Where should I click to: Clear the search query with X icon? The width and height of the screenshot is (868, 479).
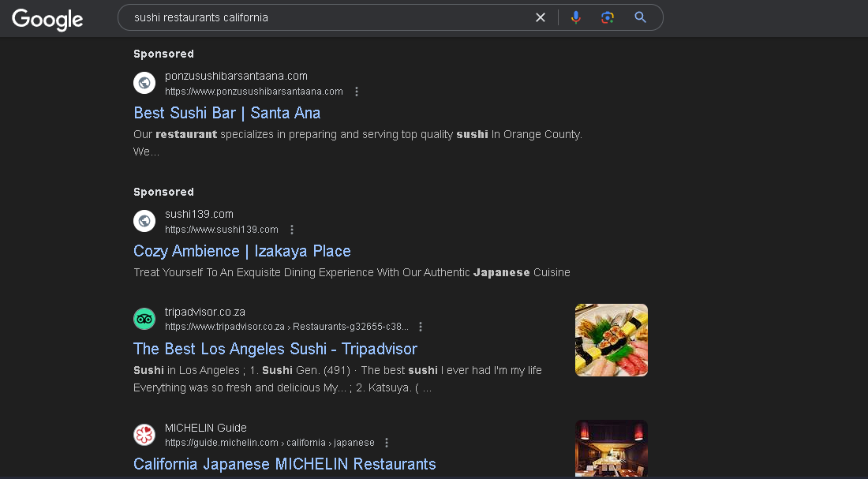pyautogui.click(x=541, y=17)
